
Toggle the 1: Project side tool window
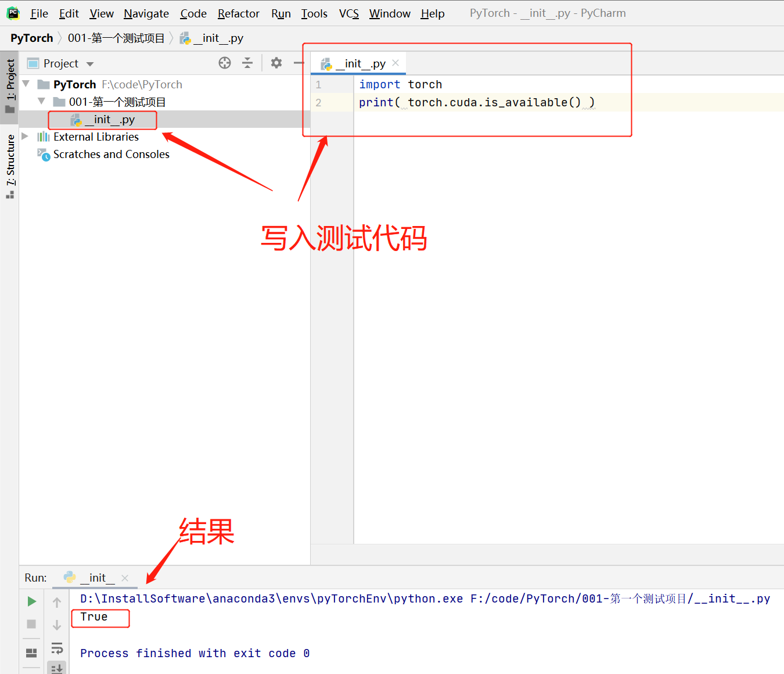coord(10,86)
